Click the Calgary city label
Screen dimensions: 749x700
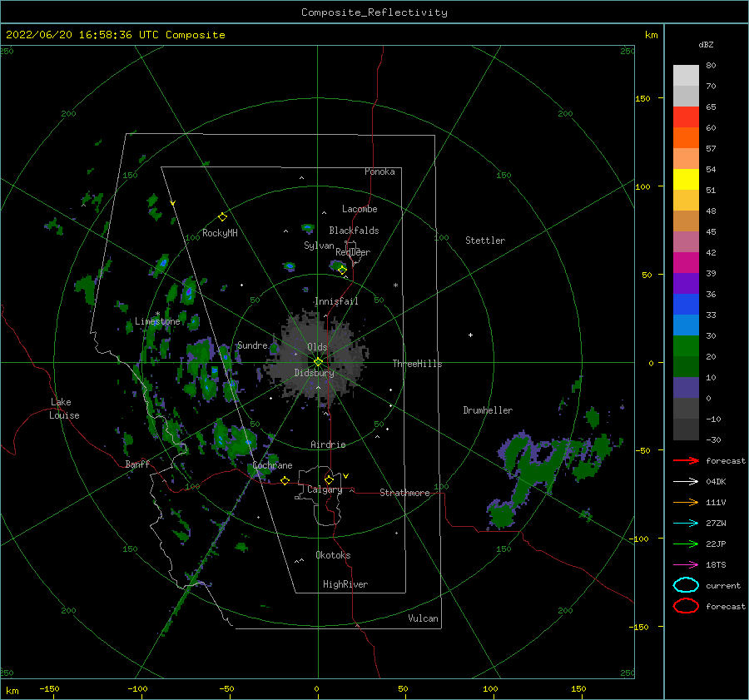[x=325, y=489]
